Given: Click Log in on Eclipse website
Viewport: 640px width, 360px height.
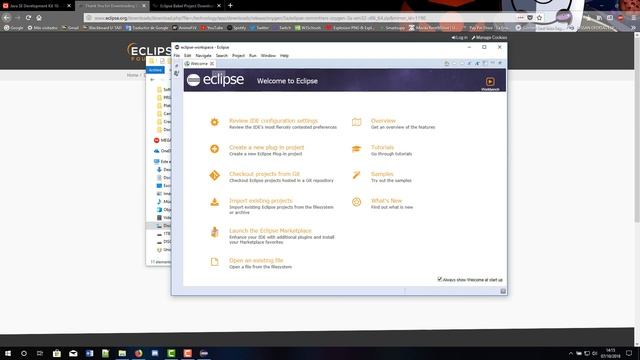Looking at the screenshot, I should 460,38.
